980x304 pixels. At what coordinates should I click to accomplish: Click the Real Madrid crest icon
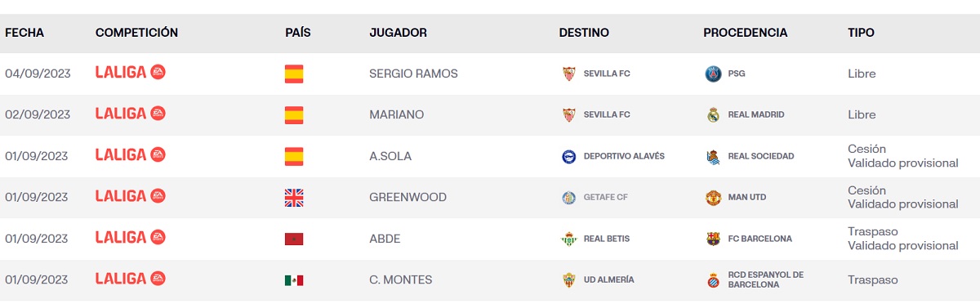tap(713, 115)
